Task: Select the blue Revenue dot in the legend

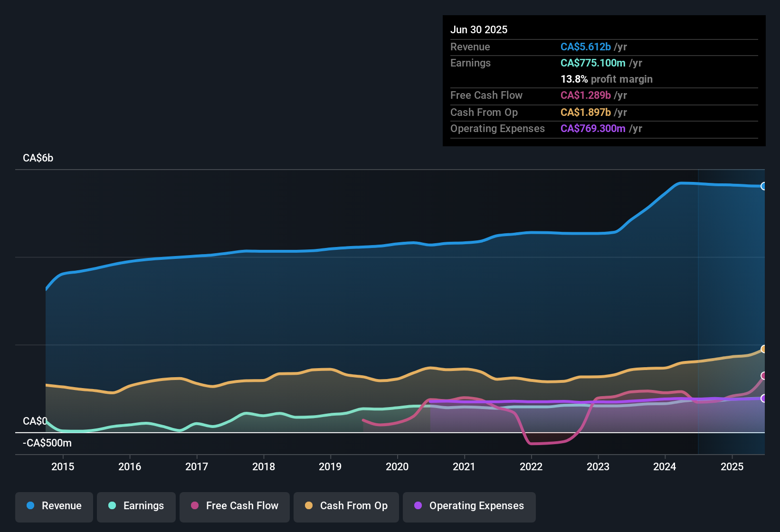Action: click(x=29, y=506)
